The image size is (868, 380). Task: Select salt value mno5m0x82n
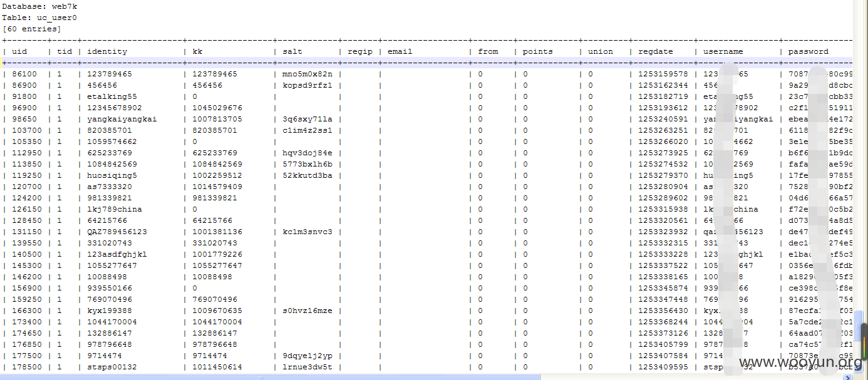307,74
